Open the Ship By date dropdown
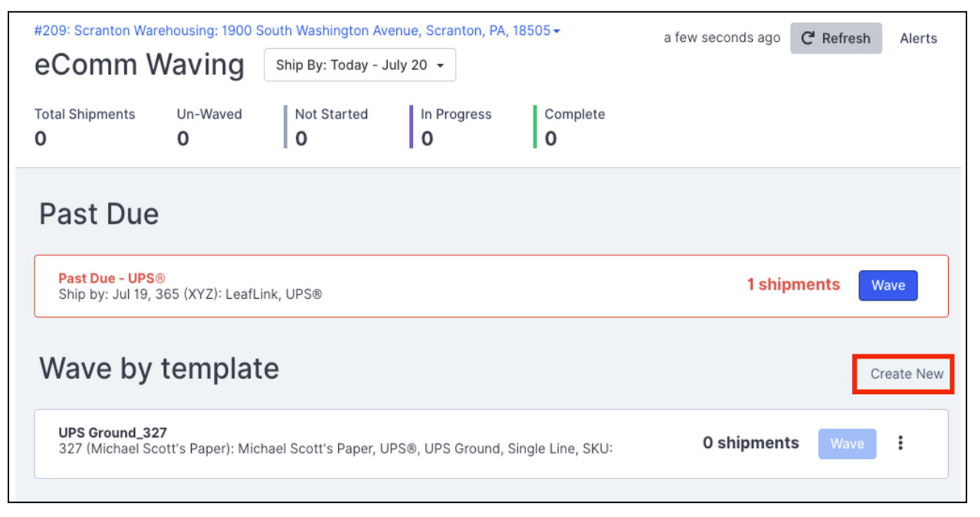Viewport: 980px width, 517px height. click(360, 65)
